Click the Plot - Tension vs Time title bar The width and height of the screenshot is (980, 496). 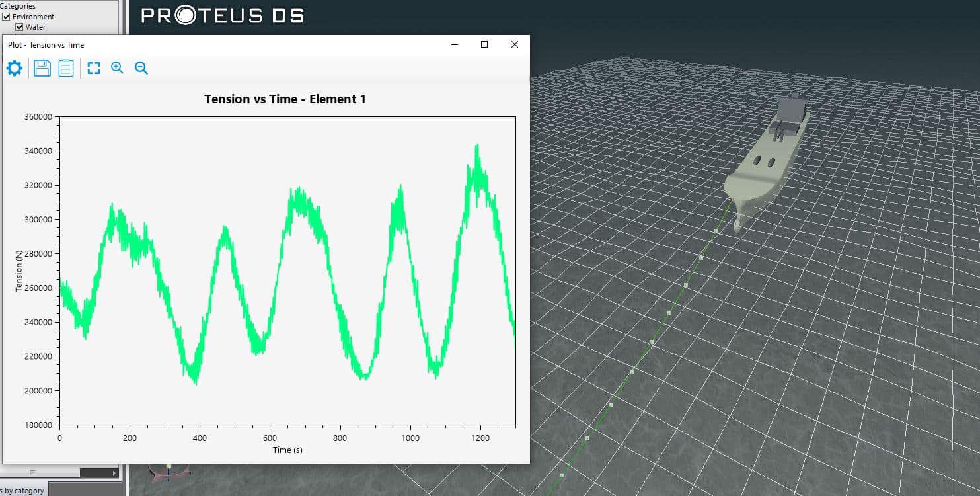click(x=198, y=45)
